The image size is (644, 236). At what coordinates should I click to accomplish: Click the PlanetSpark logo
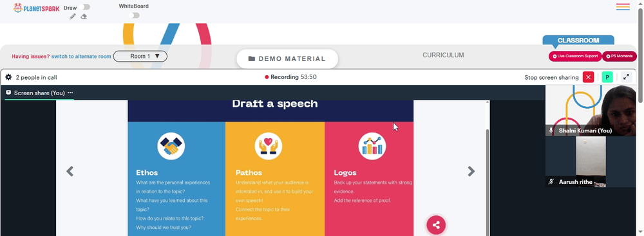pos(36,8)
